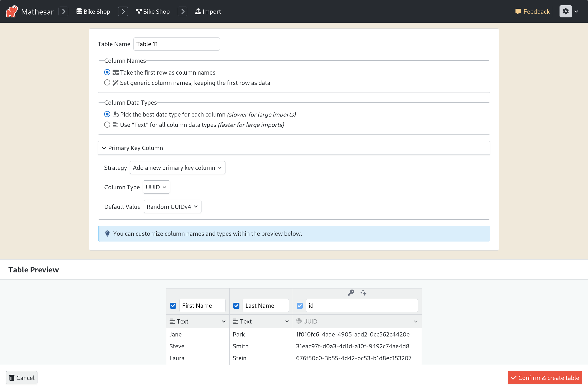This screenshot has width=588, height=390.
Task: Choose 'Use Text for all column data types'
Action: pyautogui.click(x=107, y=124)
